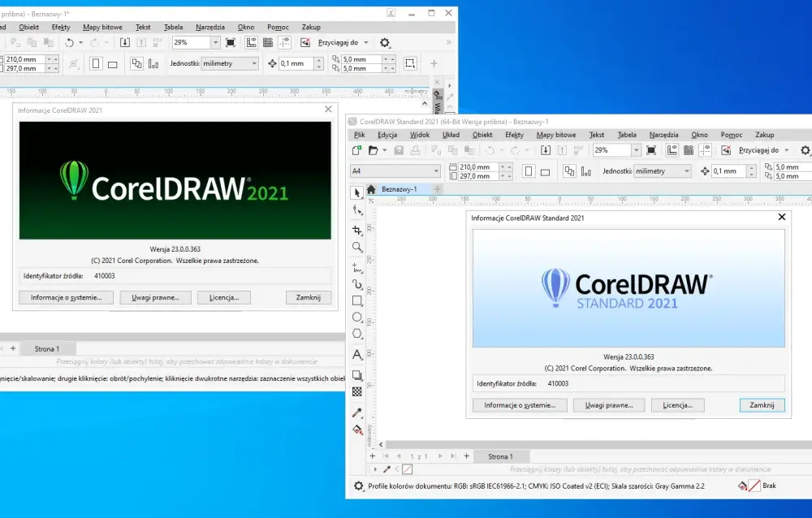
Task: Select the Interactive Fill bucket tool
Action: [x=356, y=430]
